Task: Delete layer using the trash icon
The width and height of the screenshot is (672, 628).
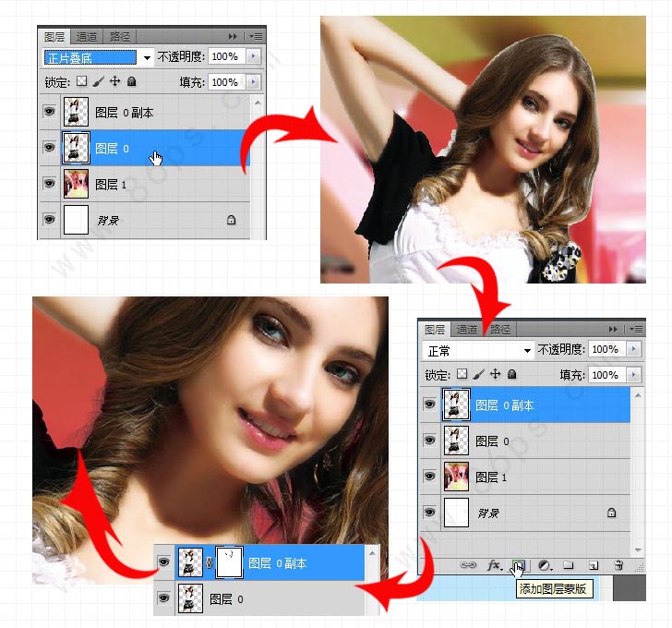Action: [618, 565]
